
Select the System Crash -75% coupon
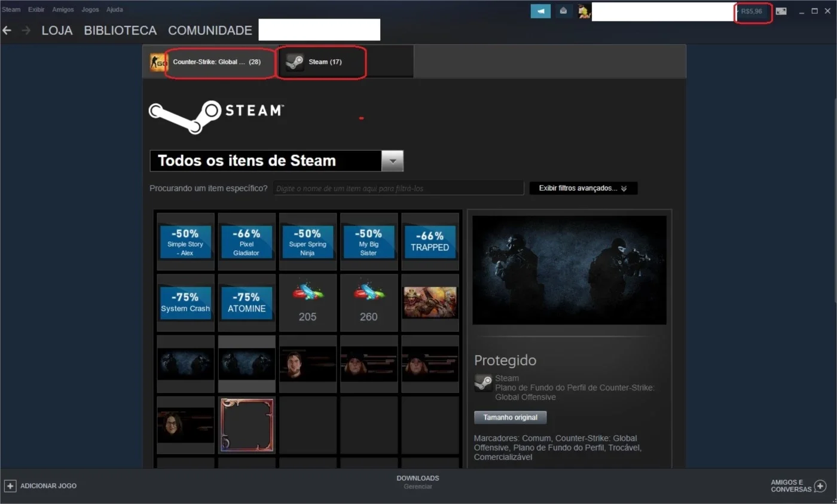tap(185, 303)
